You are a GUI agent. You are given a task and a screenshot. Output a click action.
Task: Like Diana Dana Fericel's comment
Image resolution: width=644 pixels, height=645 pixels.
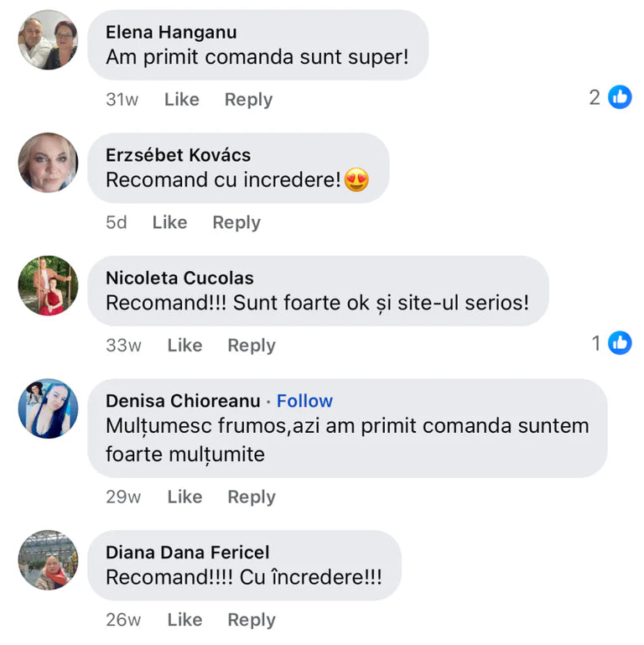coord(184,620)
